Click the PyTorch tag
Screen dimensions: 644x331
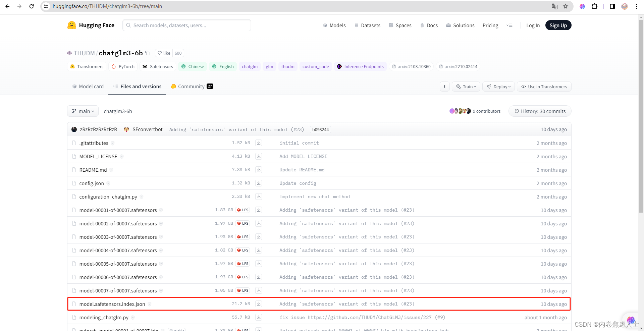click(123, 66)
